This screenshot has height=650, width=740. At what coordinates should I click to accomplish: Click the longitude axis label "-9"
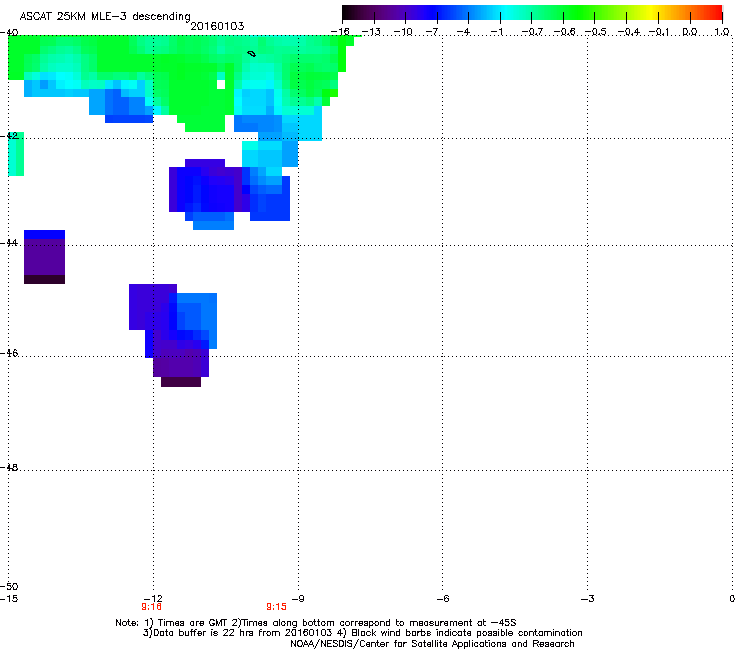click(298, 599)
